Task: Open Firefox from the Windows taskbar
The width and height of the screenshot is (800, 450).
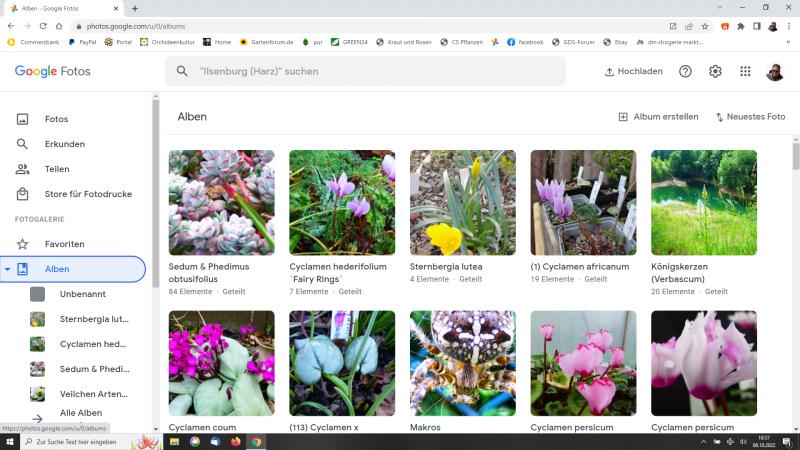Action: (236, 441)
